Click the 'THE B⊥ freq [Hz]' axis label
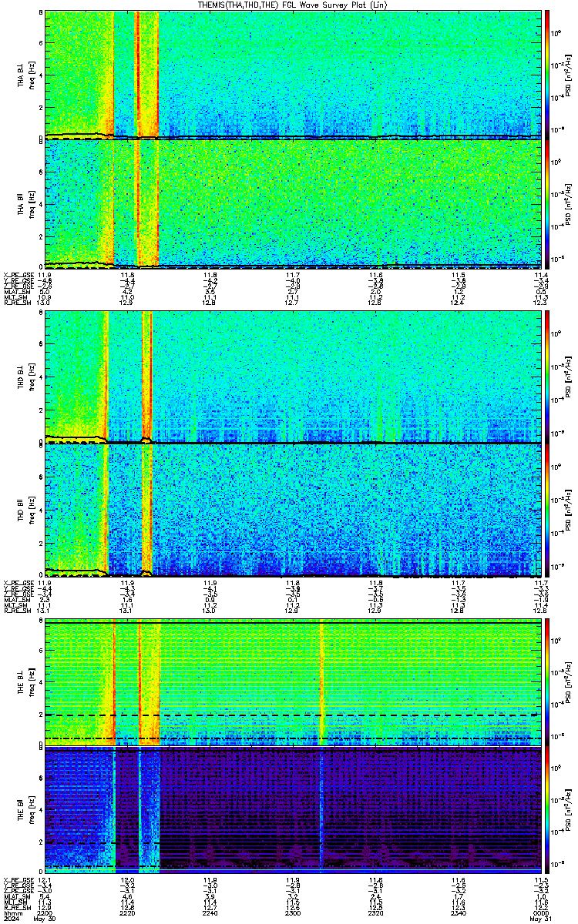 (x=25, y=682)
